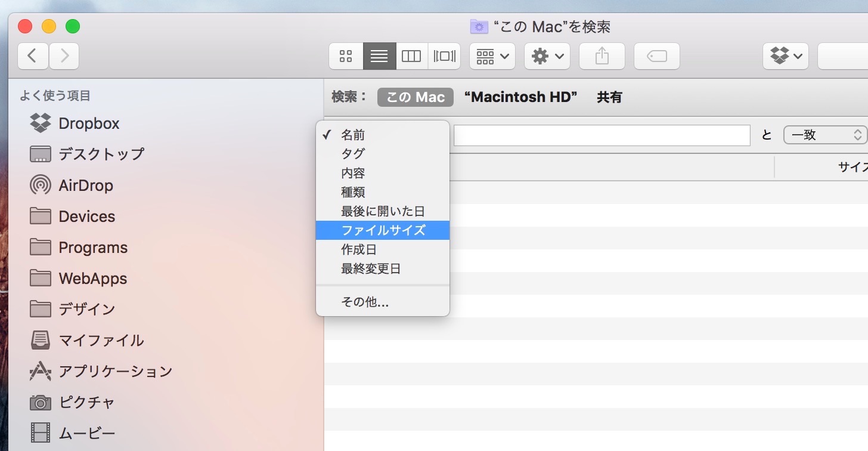Choose 内容 in the attribute menu
This screenshot has height=451, width=868.
point(383,173)
